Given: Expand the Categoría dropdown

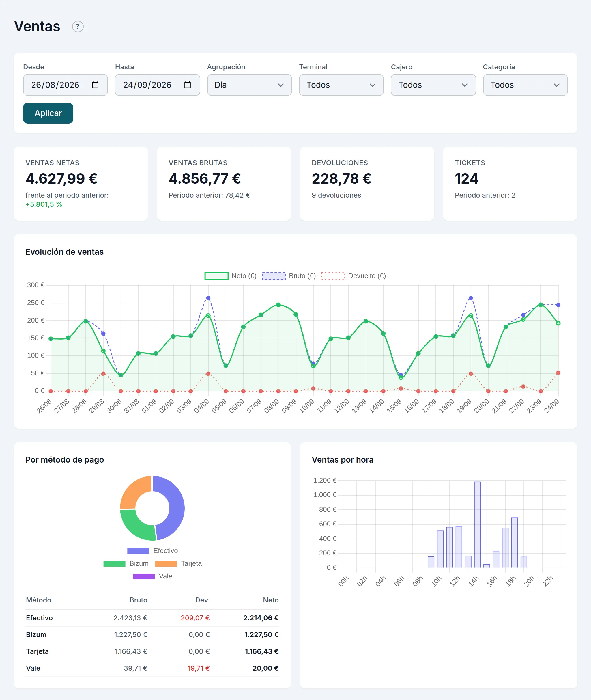Looking at the screenshot, I should 525,85.
